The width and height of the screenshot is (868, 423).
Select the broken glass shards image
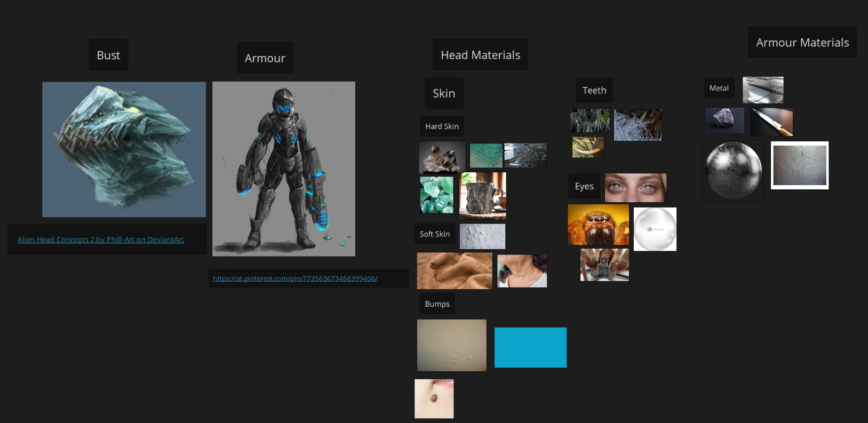525,155
